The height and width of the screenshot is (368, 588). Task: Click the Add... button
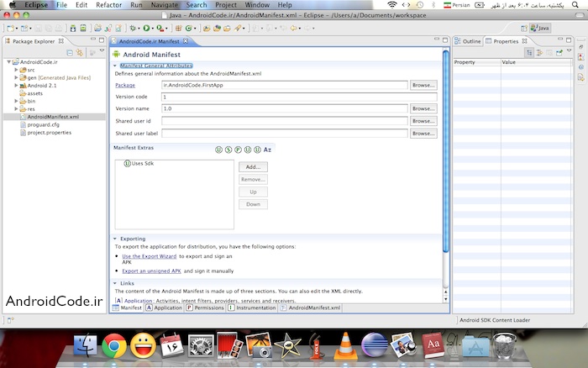tap(253, 167)
